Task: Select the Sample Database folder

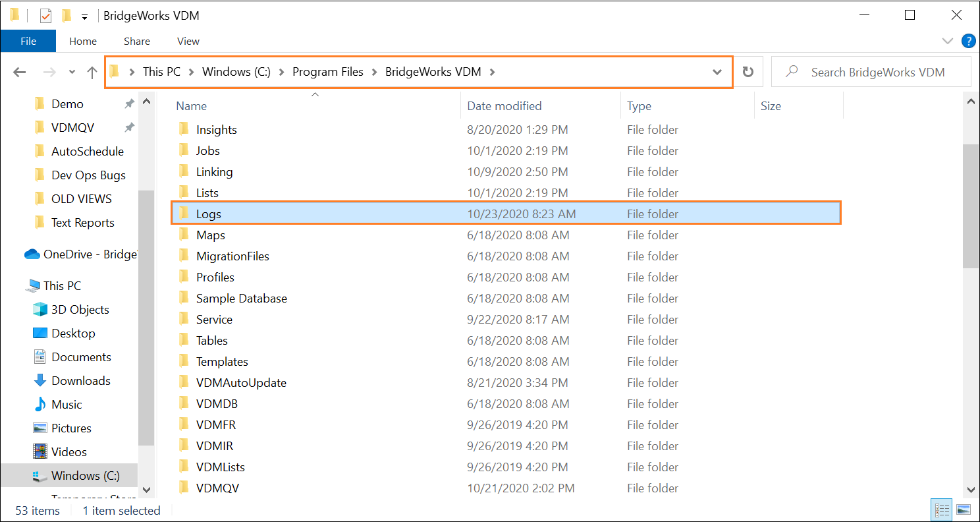Action: point(241,299)
